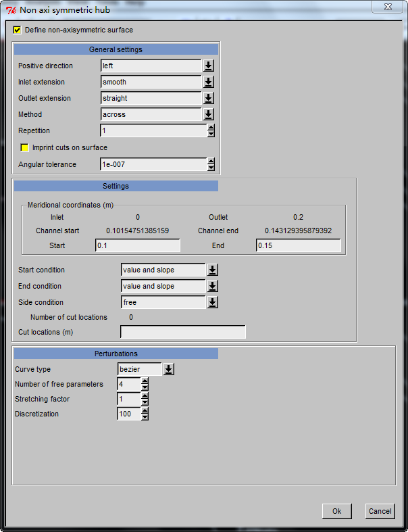This screenshot has height=532, width=408.
Task: Click the Angular tolerance value field
Action: click(153, 164)
